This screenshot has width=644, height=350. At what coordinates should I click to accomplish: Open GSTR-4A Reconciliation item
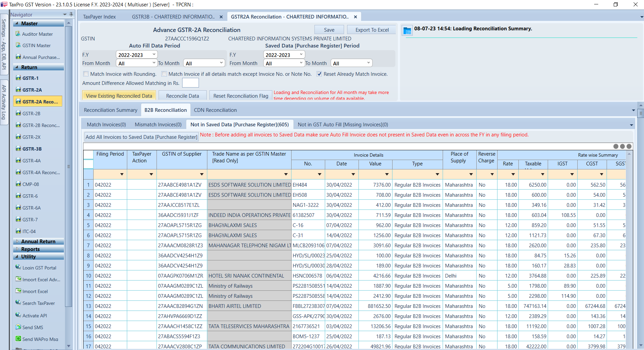pyautogui.click(x=41, y=172)
